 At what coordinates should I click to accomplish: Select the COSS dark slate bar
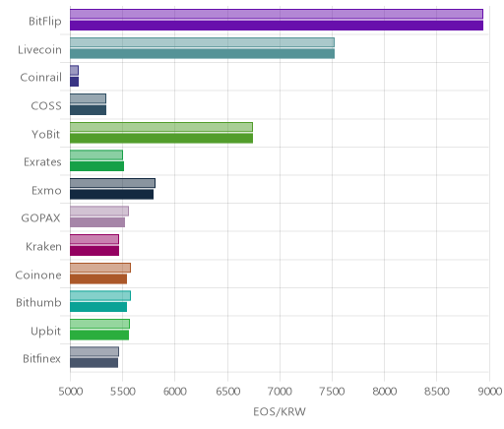coord(88,110)
